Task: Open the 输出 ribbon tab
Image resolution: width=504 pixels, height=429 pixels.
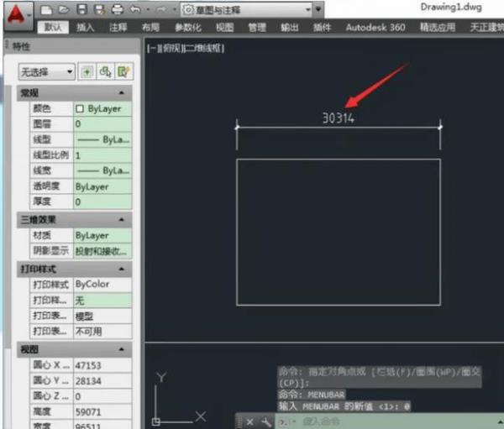Action: pyautogui.click(x=290, y=28)
